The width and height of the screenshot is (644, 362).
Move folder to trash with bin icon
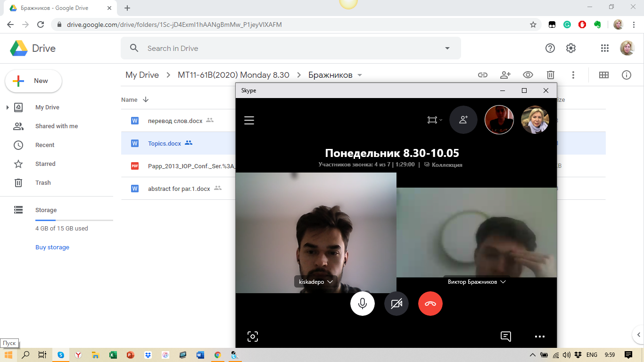550,75
